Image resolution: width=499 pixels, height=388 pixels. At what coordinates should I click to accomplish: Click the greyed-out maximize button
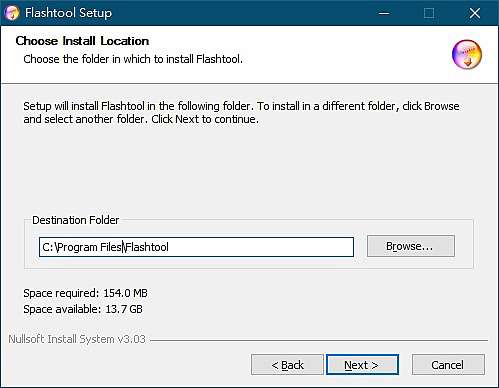(x=429, y=13)
